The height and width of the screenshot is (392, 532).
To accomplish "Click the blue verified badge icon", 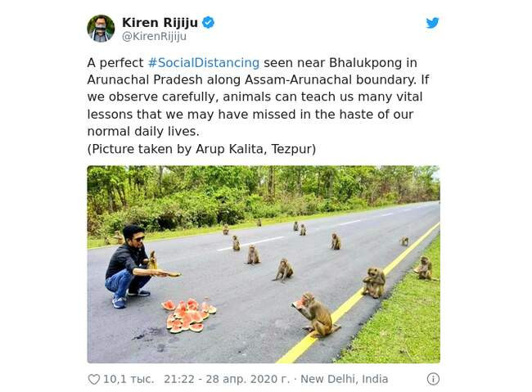I will [209, 22].
